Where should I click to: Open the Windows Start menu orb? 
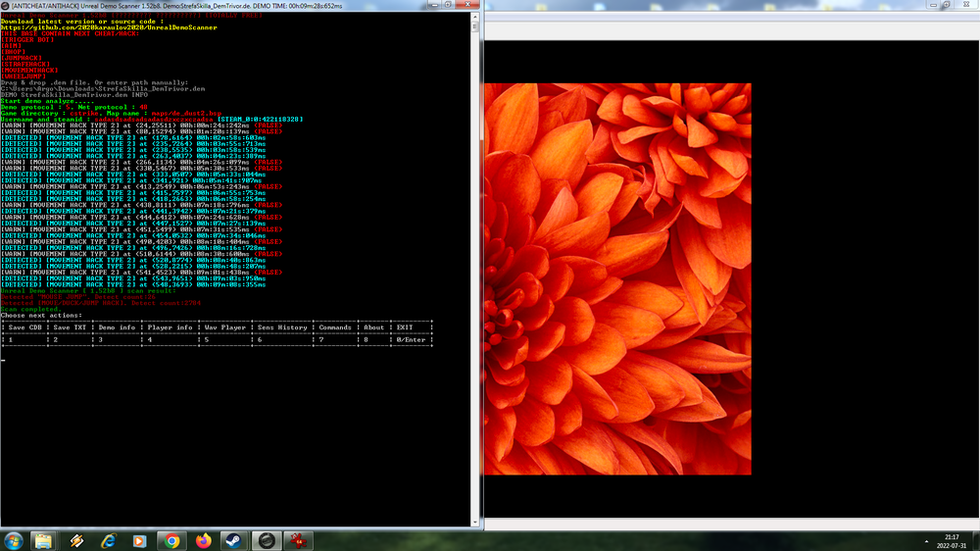click(x=13, y=541)
